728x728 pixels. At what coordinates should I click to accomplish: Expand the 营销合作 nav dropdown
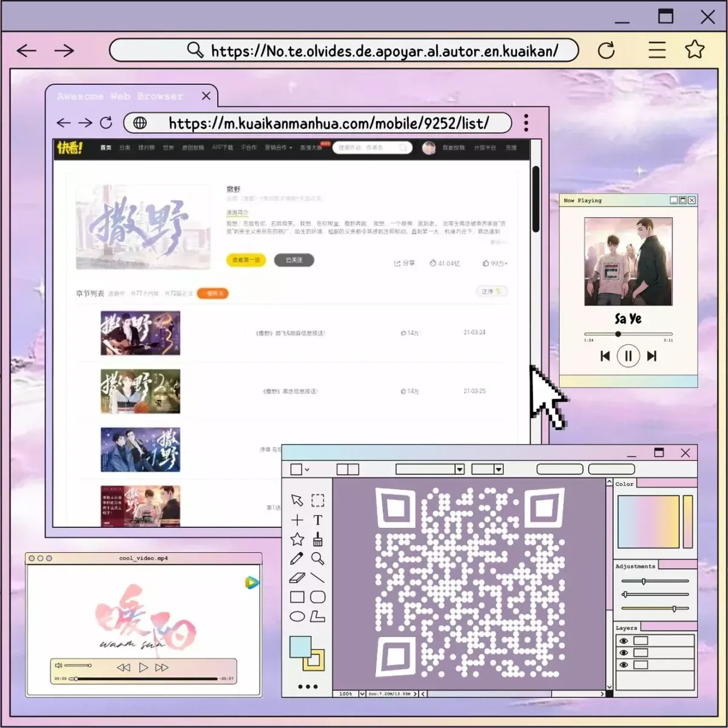(x=278, y=147)
